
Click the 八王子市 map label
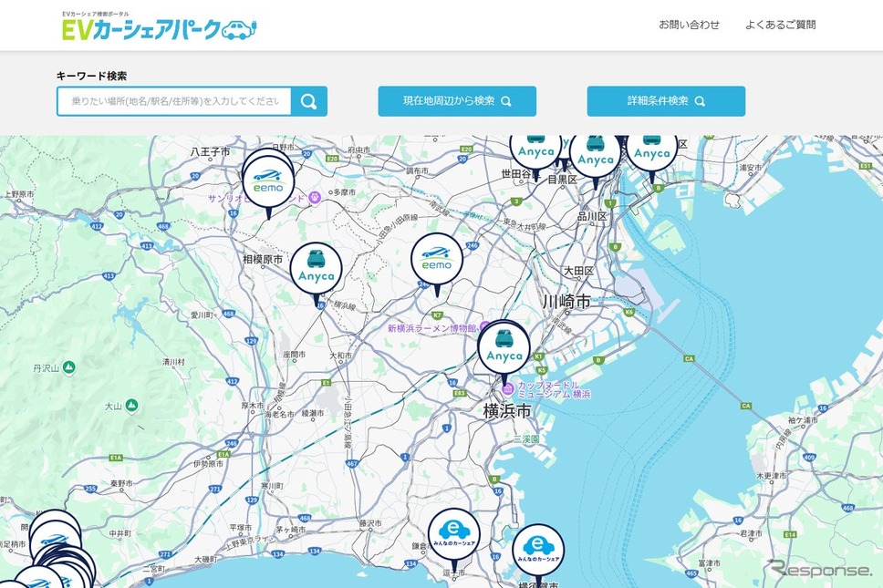tap(210, 151)
